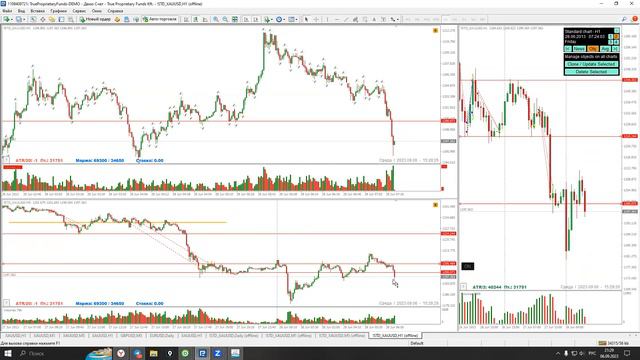The image size is (640, 360).
Task: Open the Windows Start menu
Action: pos(7,353)
